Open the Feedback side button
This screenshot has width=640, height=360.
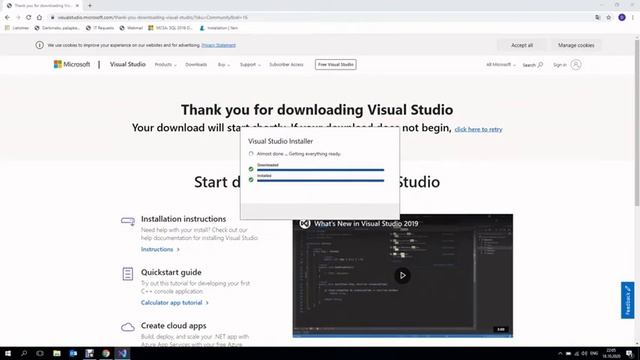click(628, 300)
